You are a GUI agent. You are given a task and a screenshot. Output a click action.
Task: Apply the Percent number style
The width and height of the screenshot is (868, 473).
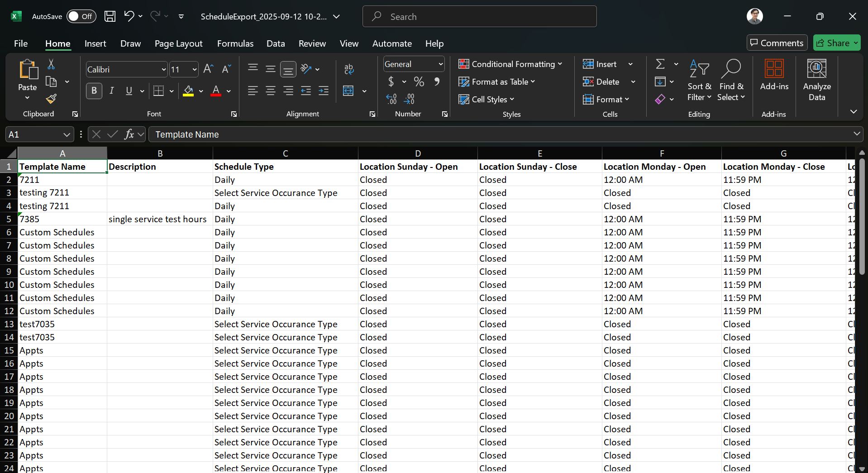click(419, 81)
